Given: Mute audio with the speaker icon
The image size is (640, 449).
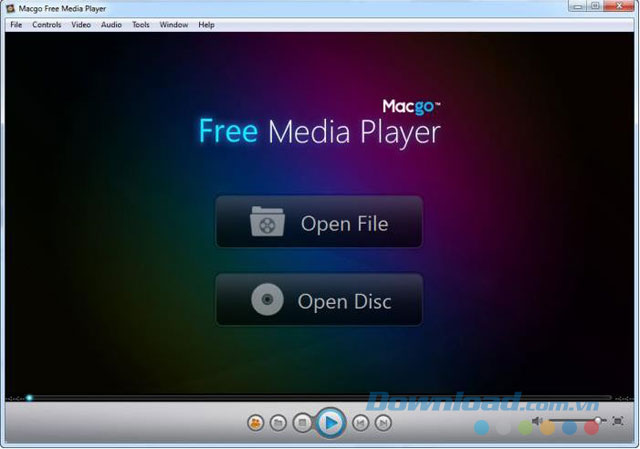Looking at the screenshot, I should point(538,421).
